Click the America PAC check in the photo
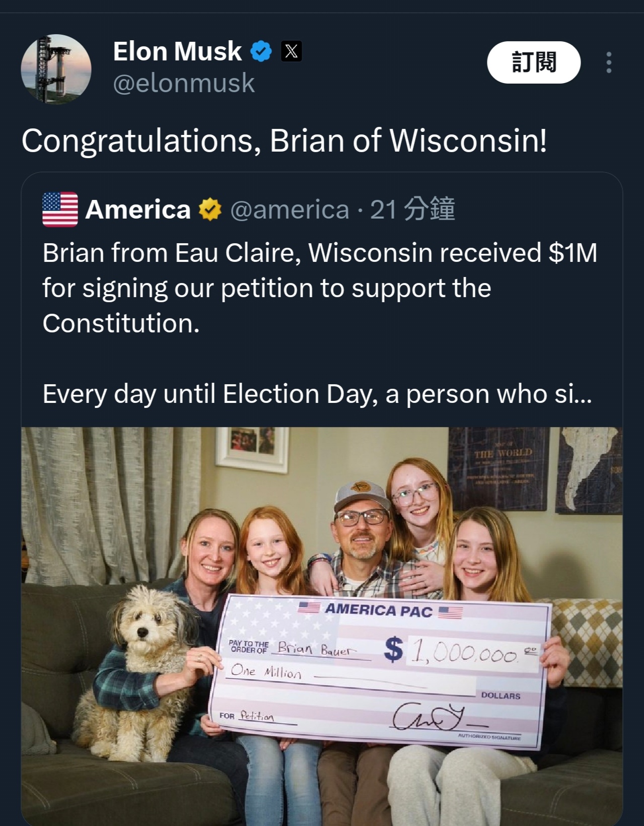Screen dimensions: 644x826 380,669
